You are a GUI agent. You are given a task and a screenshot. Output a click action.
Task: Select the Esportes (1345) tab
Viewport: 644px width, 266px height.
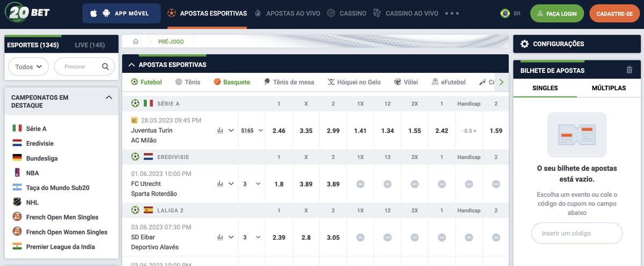(x=33, y=45)
